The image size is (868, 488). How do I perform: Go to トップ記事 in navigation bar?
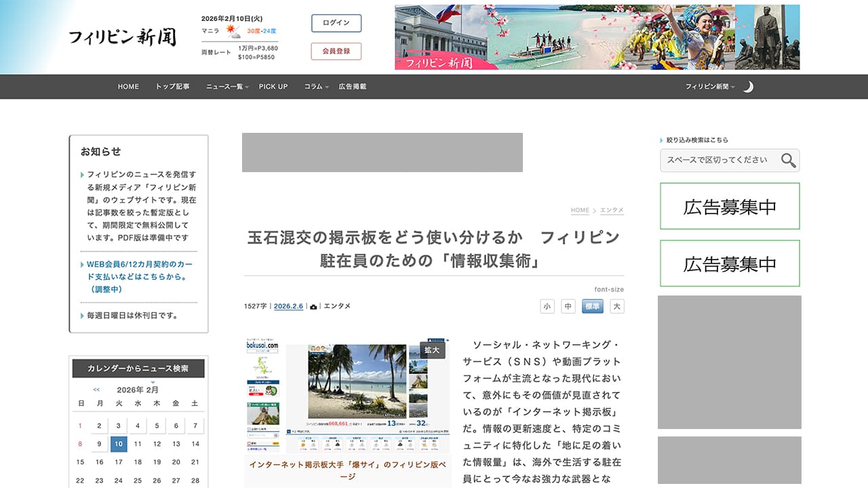(x=173, y=87)
